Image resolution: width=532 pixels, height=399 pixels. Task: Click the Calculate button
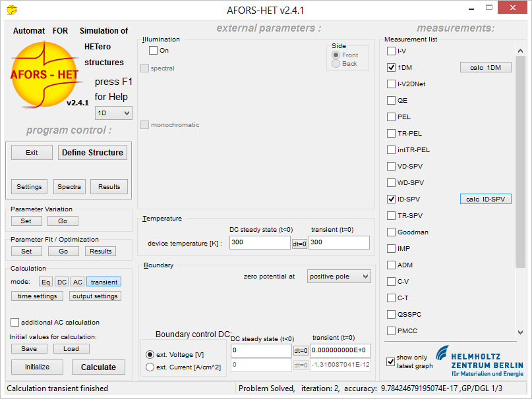point(98,367)
